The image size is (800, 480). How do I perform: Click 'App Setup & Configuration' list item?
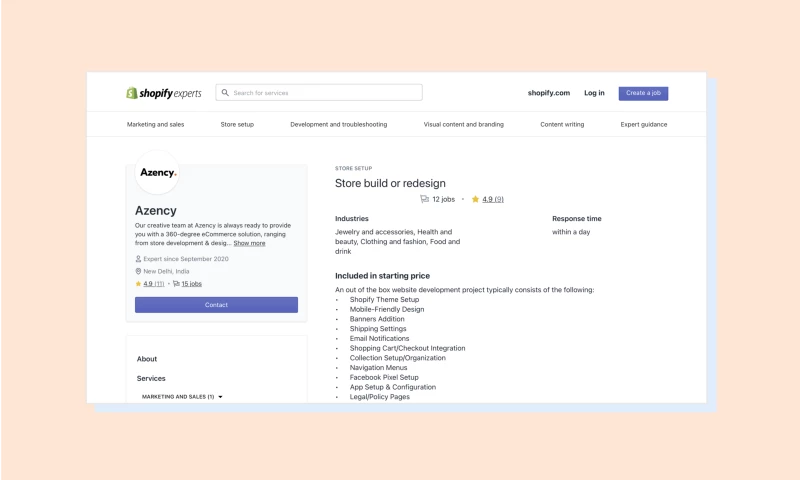tap(392, 387)
